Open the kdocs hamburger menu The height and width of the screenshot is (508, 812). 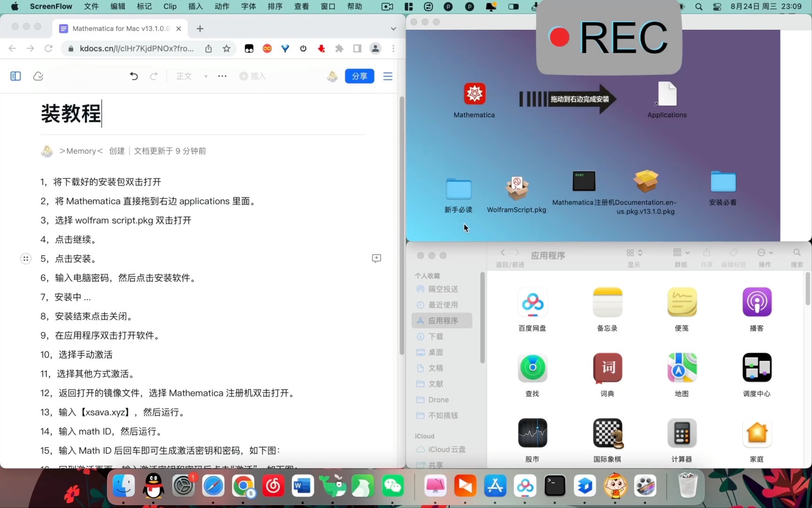point(388,76)
